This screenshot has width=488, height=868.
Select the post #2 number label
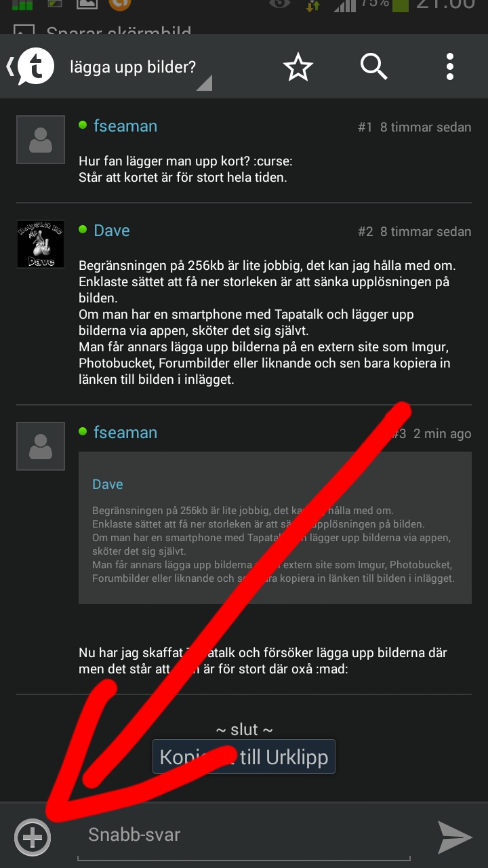[365, 232]
